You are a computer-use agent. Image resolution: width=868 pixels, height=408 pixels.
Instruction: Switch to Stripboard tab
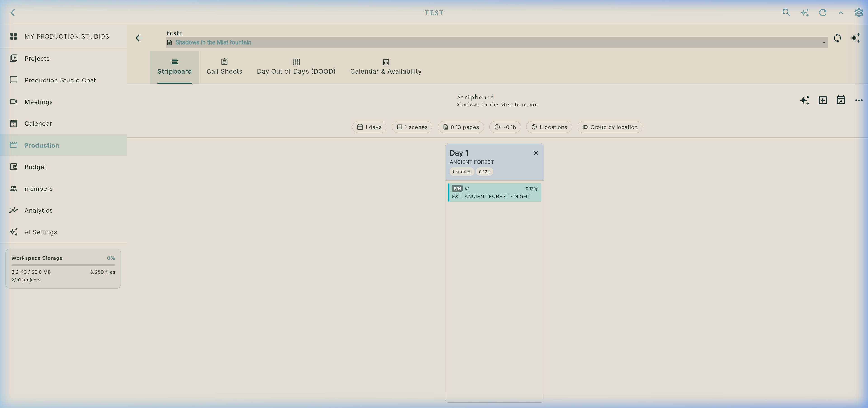(x=175, y=67)
